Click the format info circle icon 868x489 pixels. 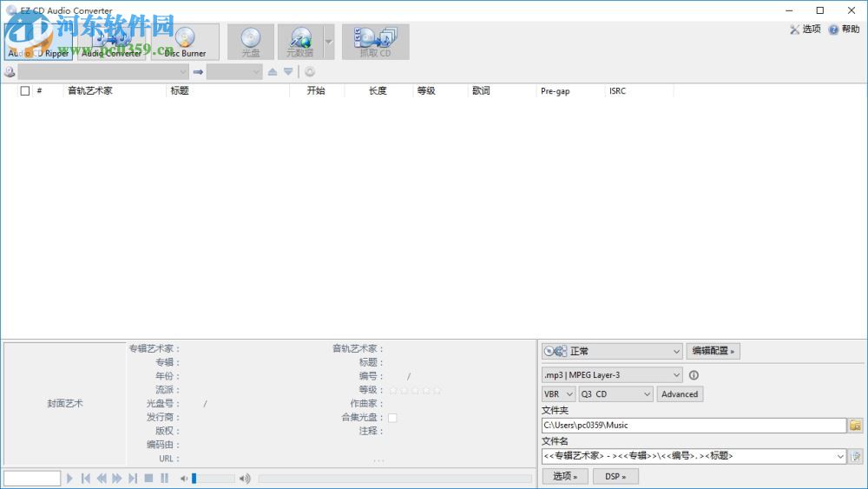(x=694, y=375)
